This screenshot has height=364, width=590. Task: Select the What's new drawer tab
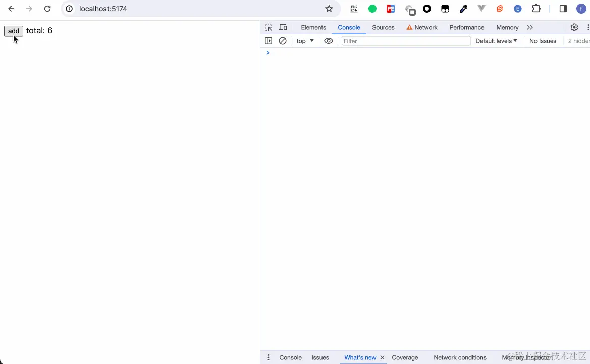(x=360, y=357)
